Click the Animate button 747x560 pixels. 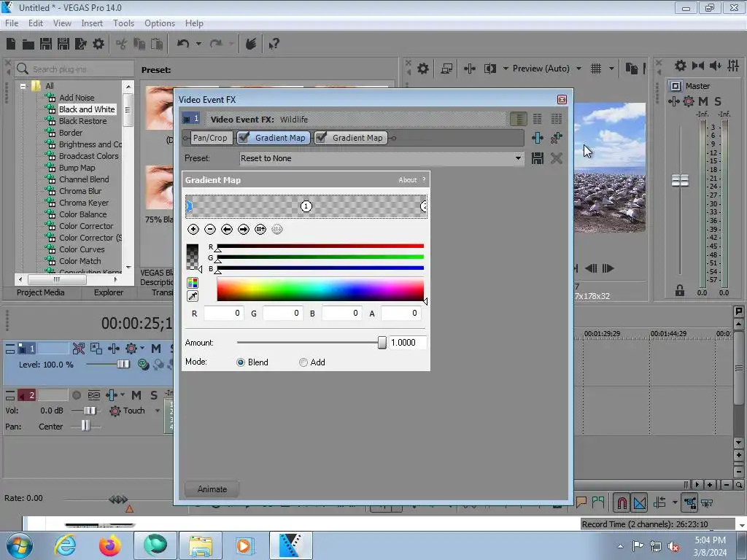tap(212, 489)
